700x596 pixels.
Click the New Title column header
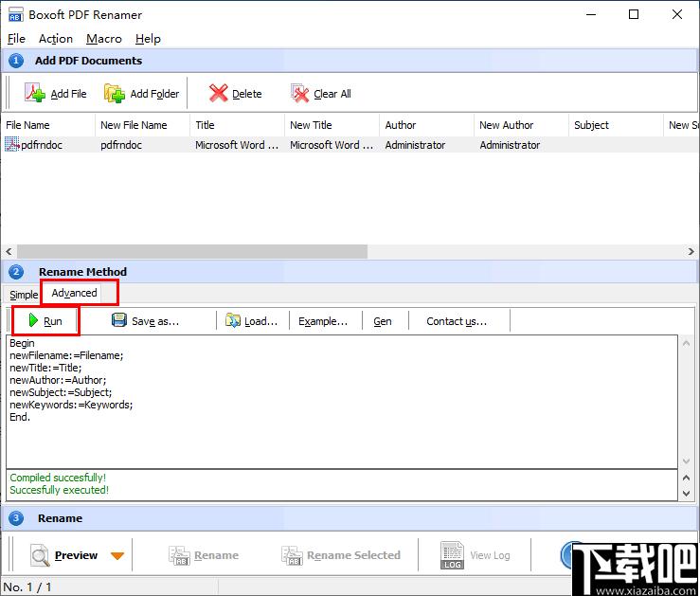[332, 125]
